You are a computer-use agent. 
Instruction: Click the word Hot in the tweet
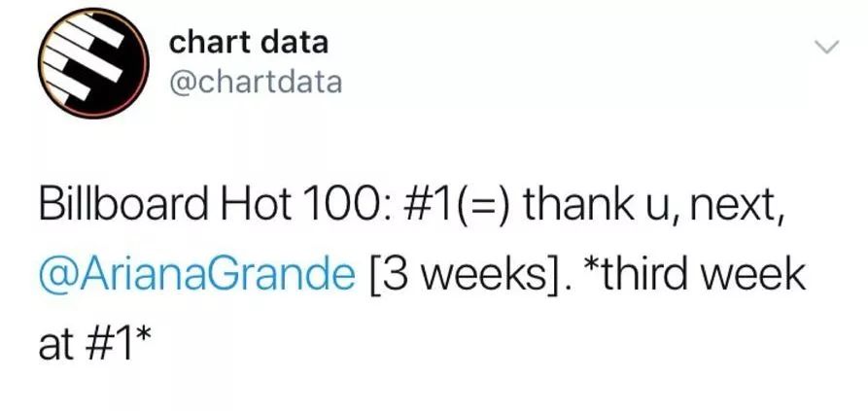256,205
